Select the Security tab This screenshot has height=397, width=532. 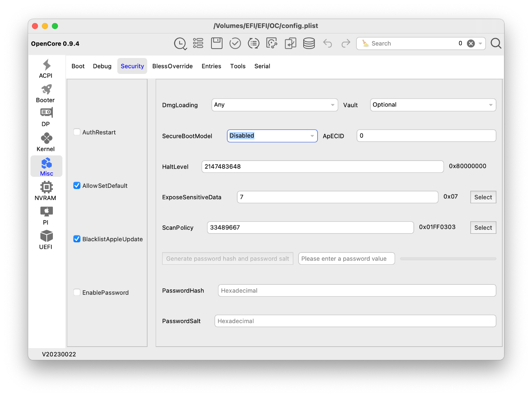[x=132, y=66]
